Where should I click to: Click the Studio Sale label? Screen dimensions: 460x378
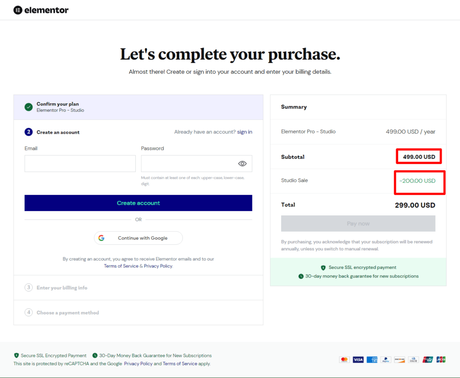294,180
